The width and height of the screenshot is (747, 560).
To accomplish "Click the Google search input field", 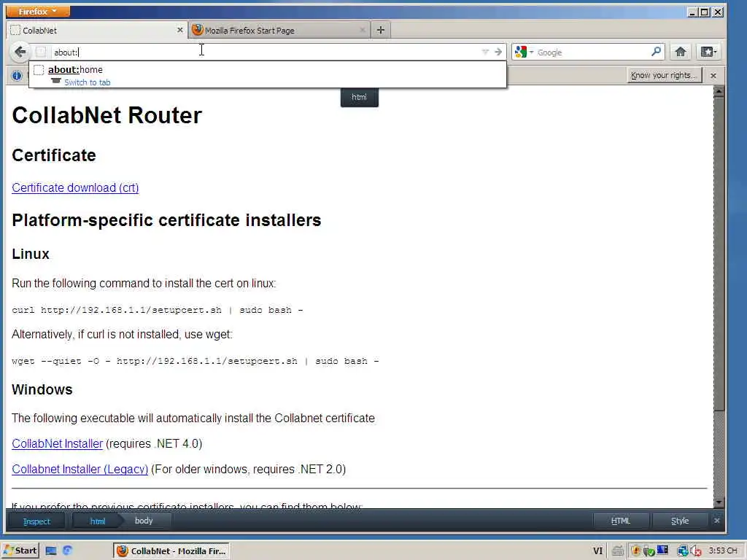I will (592, 52).
